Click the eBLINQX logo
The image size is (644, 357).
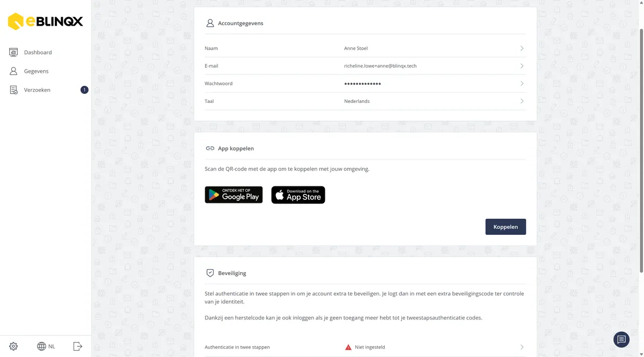(x=46, y=21)
